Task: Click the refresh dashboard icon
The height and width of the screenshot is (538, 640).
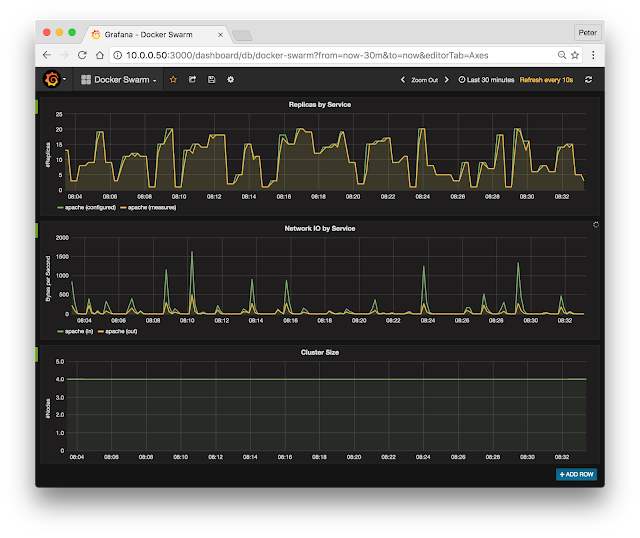Action: pos(588,80)
